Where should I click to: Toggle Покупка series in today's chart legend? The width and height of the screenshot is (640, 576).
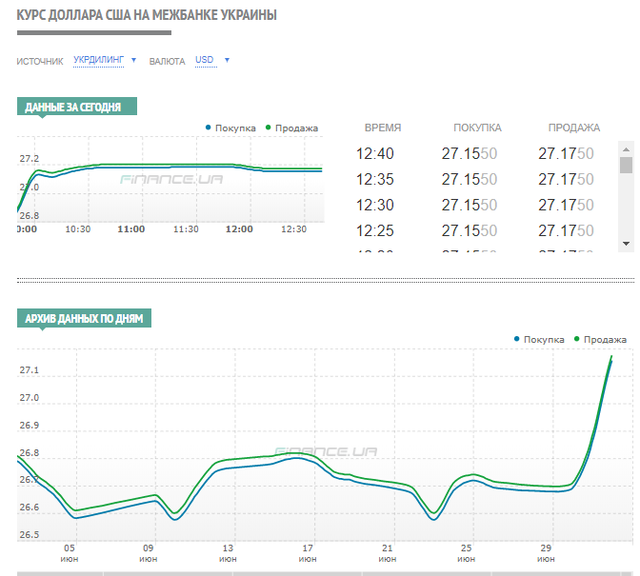230,128
